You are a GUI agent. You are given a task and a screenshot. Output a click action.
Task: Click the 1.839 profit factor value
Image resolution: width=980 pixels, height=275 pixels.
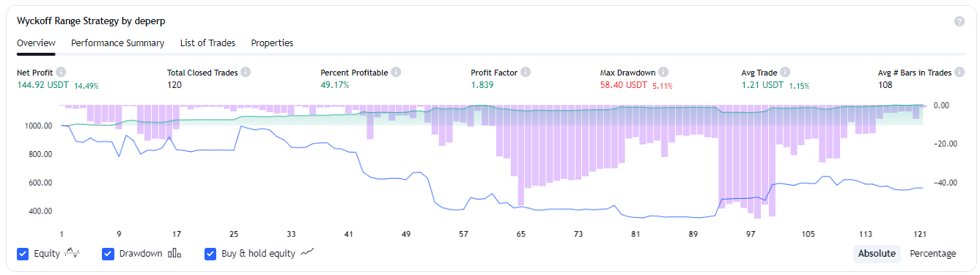click(x=482, y=85)
